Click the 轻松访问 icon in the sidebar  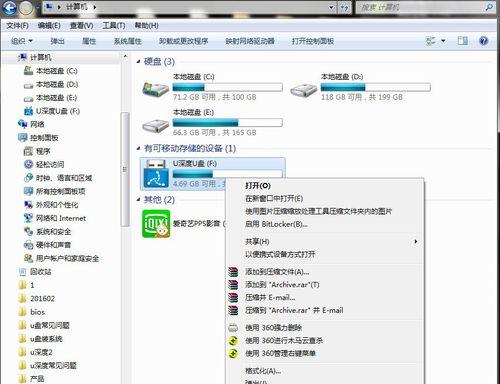28,164
